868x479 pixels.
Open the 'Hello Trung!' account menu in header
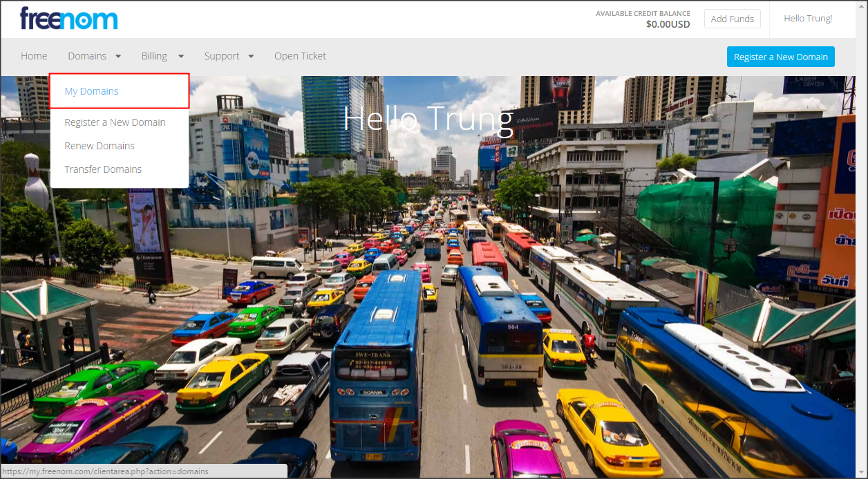click(808, 19)
